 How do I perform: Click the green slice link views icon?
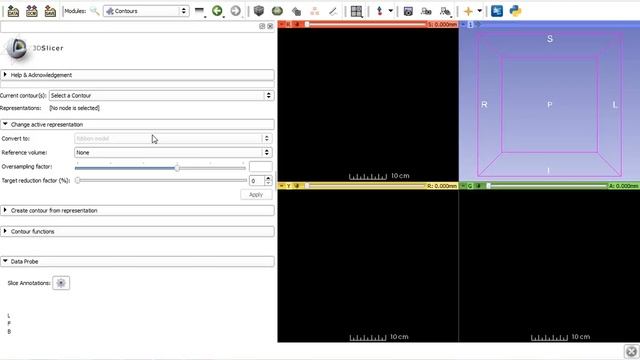click(478, 186)
